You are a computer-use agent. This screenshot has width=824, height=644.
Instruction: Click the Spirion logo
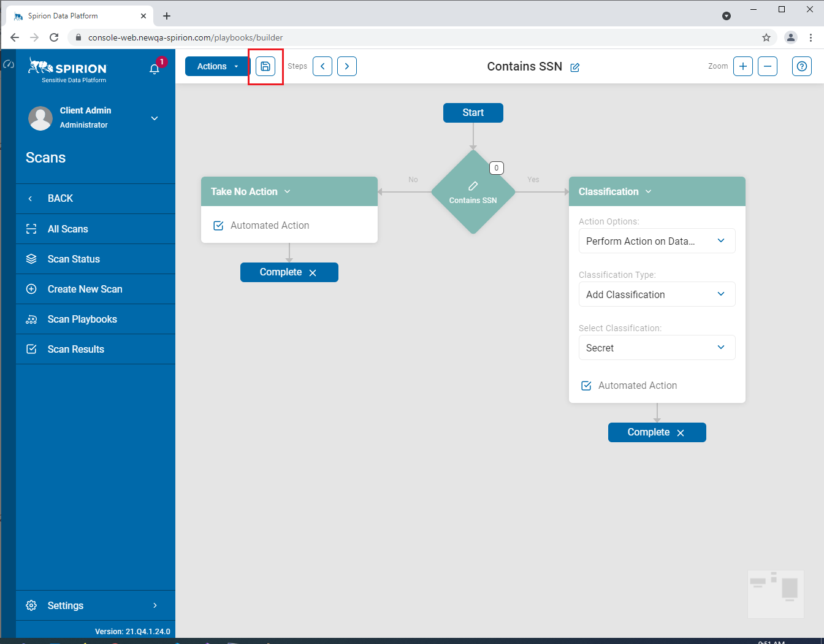pos(67,70)
